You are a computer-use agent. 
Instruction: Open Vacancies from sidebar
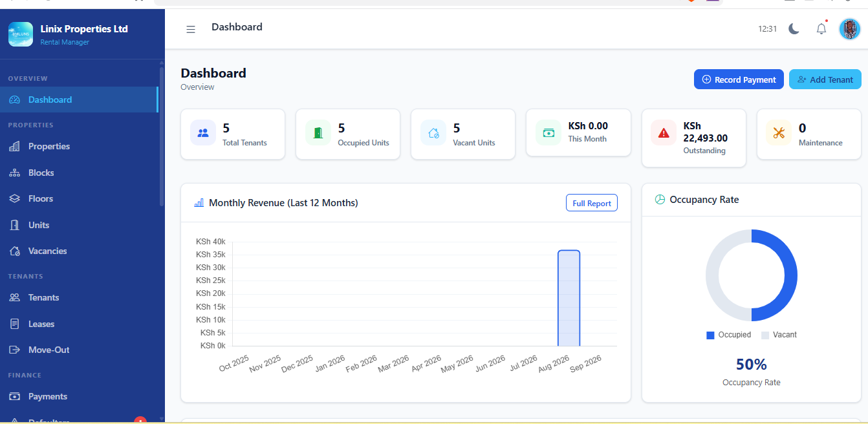tap(79, 251)
